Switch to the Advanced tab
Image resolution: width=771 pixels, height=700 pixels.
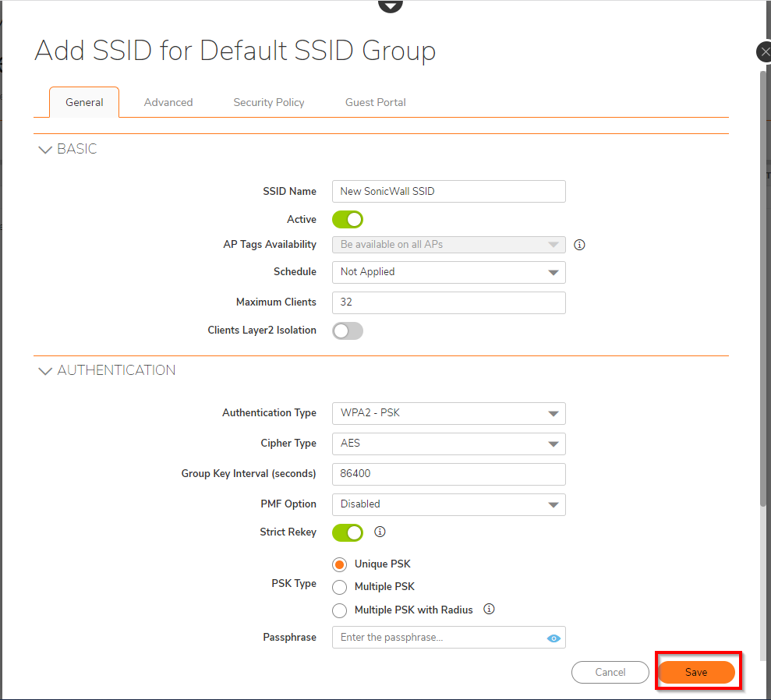[168, 102]
